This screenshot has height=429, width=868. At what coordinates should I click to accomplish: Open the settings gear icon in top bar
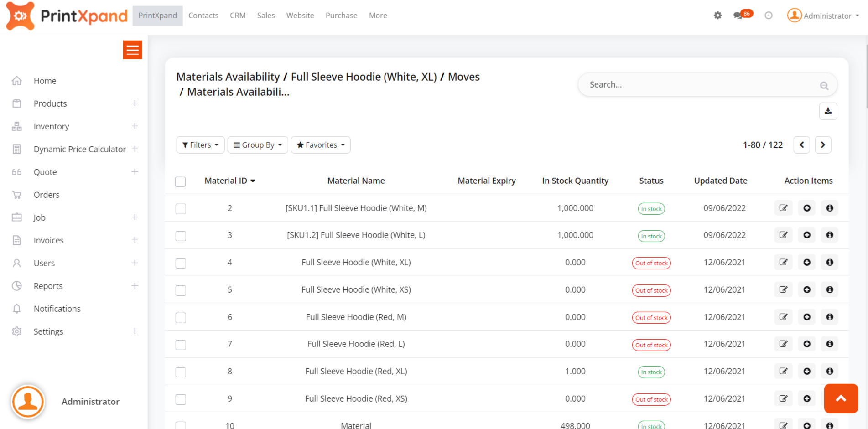tap(717, 16)
